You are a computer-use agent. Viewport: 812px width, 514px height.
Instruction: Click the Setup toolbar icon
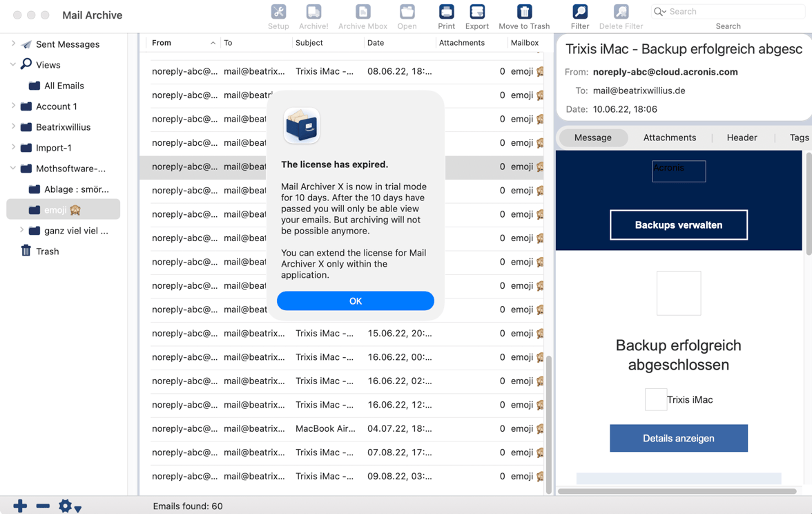(x=278, y=12)
